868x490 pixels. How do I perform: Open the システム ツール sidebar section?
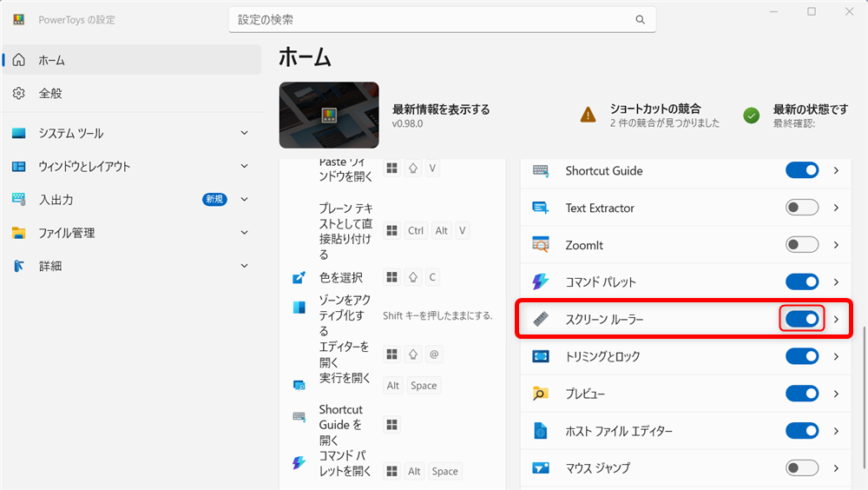[x=132, y=133]
